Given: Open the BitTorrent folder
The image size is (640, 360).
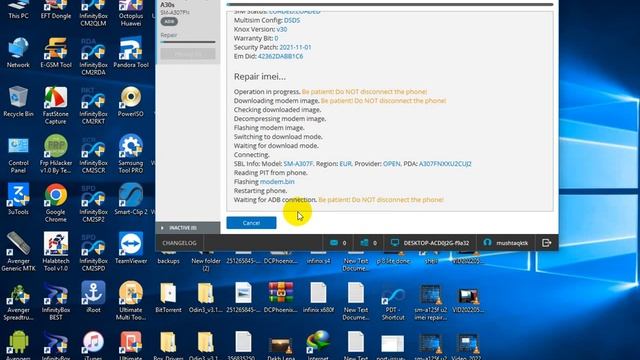Looking at the screenshot, I should coord(168,297).
